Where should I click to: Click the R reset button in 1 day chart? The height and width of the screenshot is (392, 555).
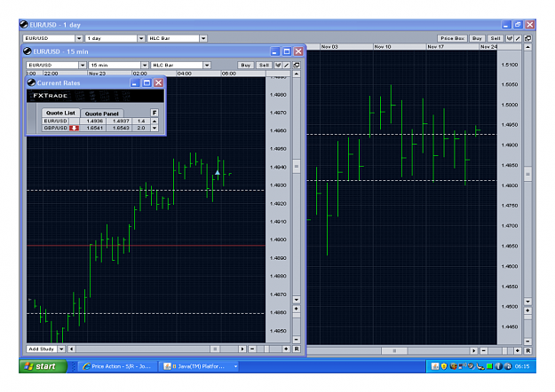tap(527, 350)
